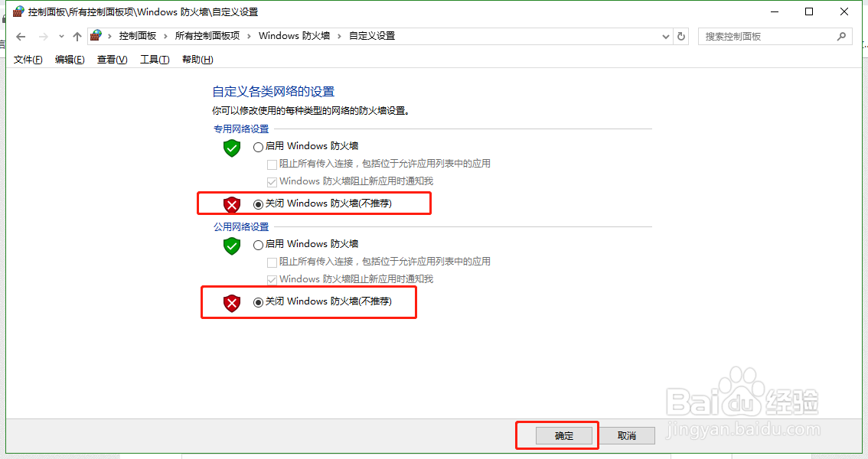Click the 取消 button
Screen dimensions: 868x459
tap(627, 436)
